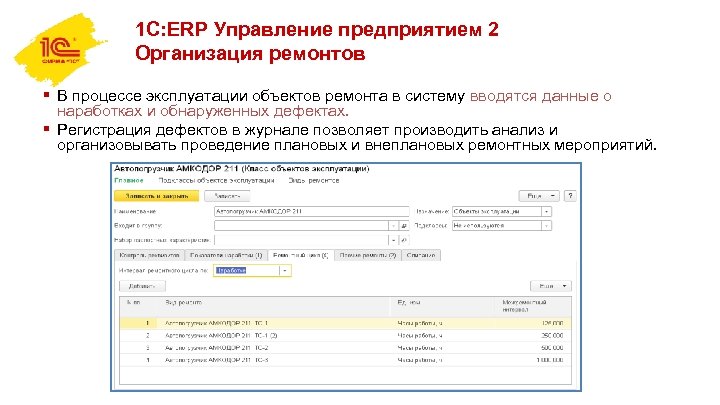Click 'Записать и закрыть' yellow button

156,196
